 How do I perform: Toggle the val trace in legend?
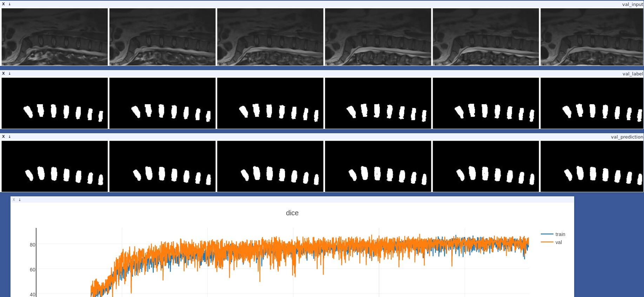[x=551, y=242]
